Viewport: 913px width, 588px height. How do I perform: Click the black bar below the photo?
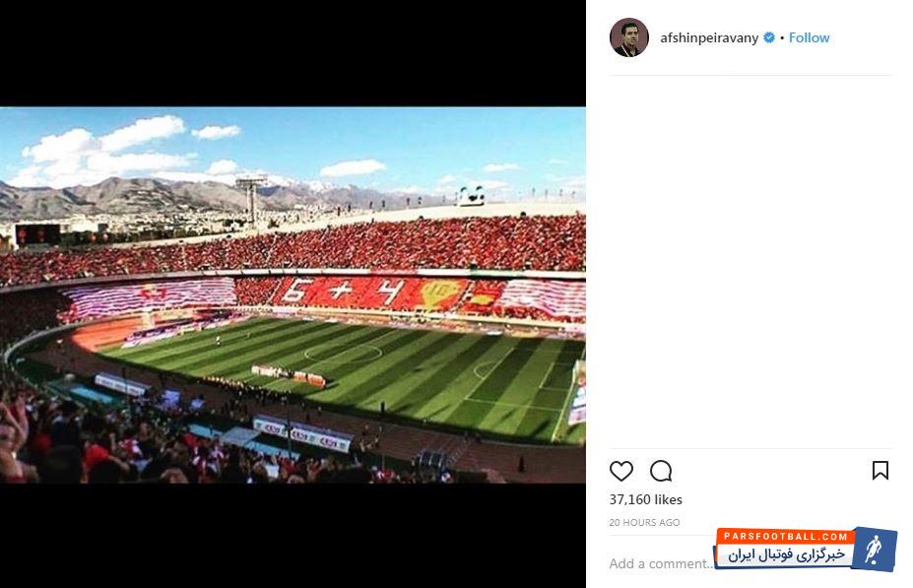click(x=293, y=535)
